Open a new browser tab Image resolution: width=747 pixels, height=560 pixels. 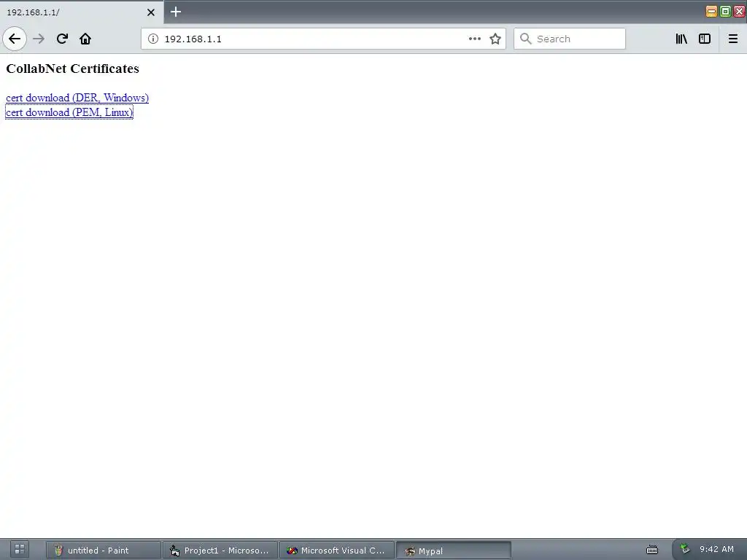pyautogui.click(x=176, y=12)
